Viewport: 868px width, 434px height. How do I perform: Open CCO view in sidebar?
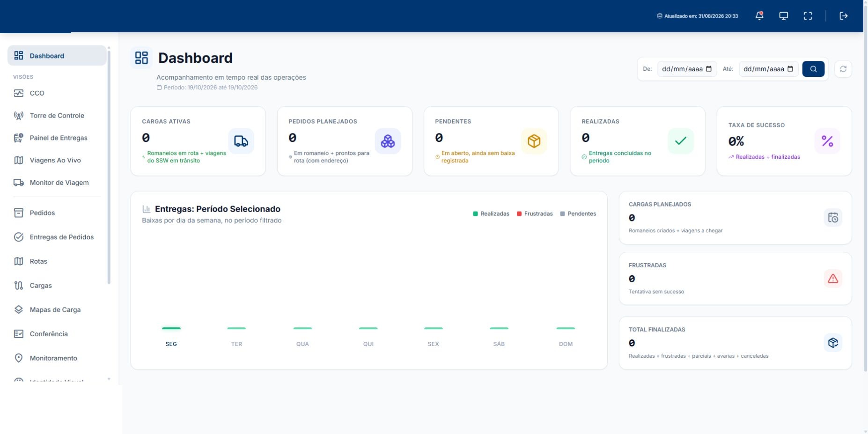[x=57, y=93]
